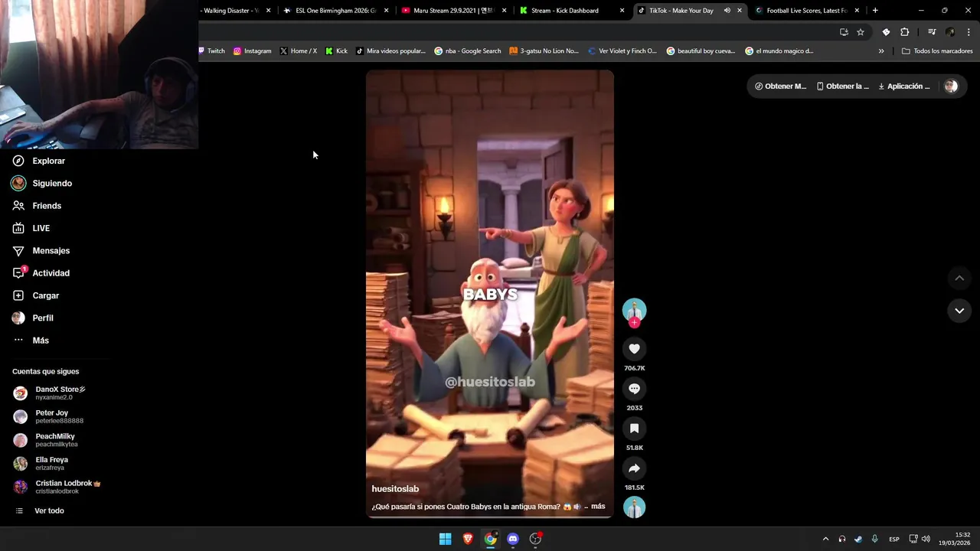Go to the previous video with the up arrow
The image size is (980, 551).
coord(959,278)
